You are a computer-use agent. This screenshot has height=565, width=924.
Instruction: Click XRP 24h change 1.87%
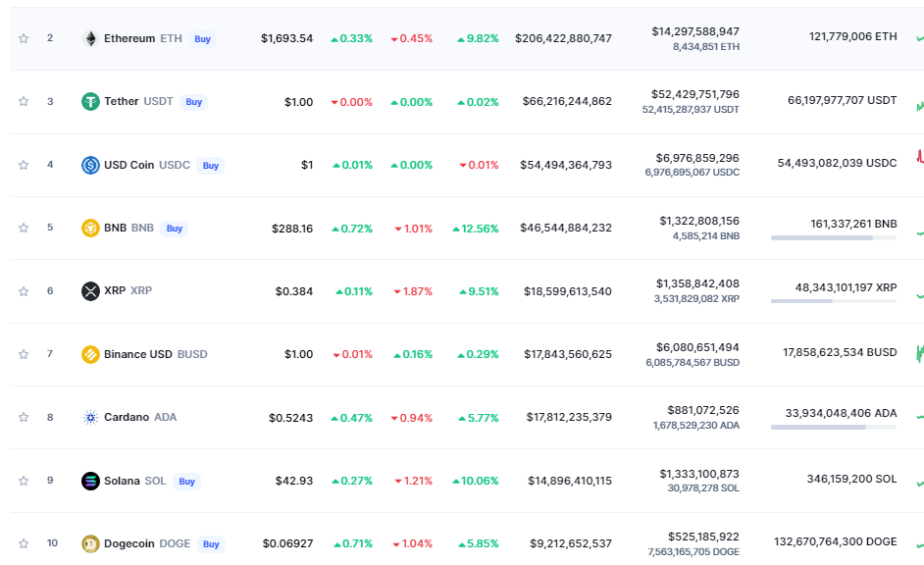(x=413, y=291)
